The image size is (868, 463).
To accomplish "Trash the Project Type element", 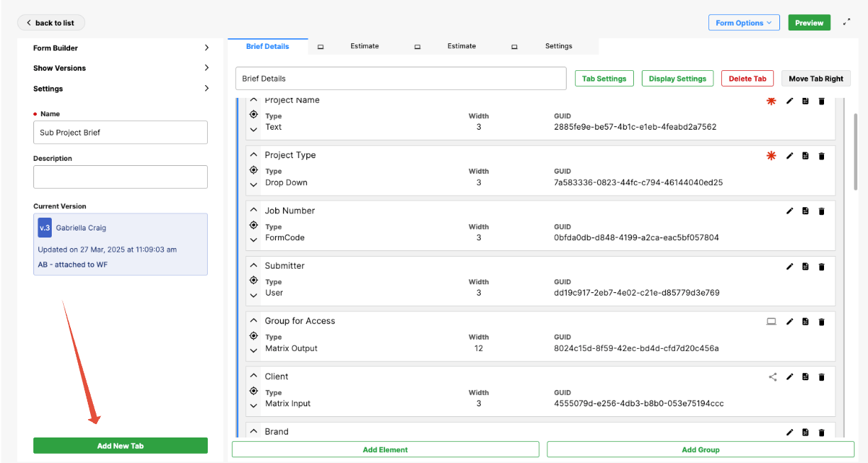I will pyautogui.click(x=821, y=156).
